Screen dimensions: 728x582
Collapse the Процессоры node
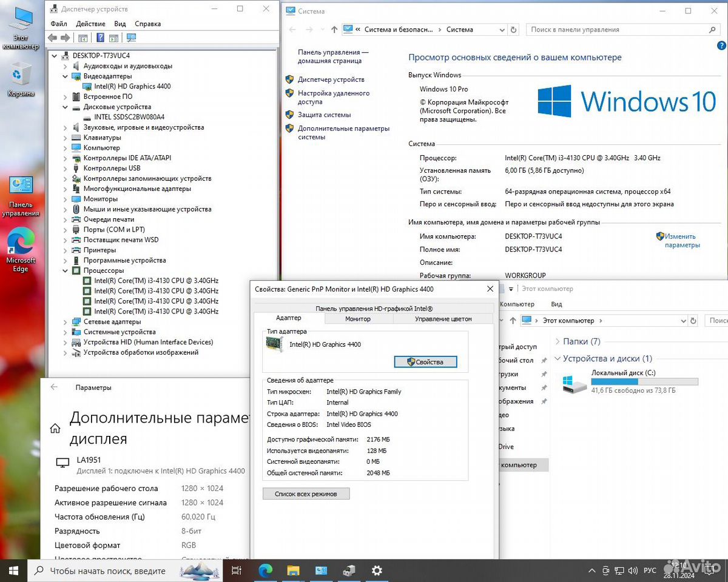66,270
